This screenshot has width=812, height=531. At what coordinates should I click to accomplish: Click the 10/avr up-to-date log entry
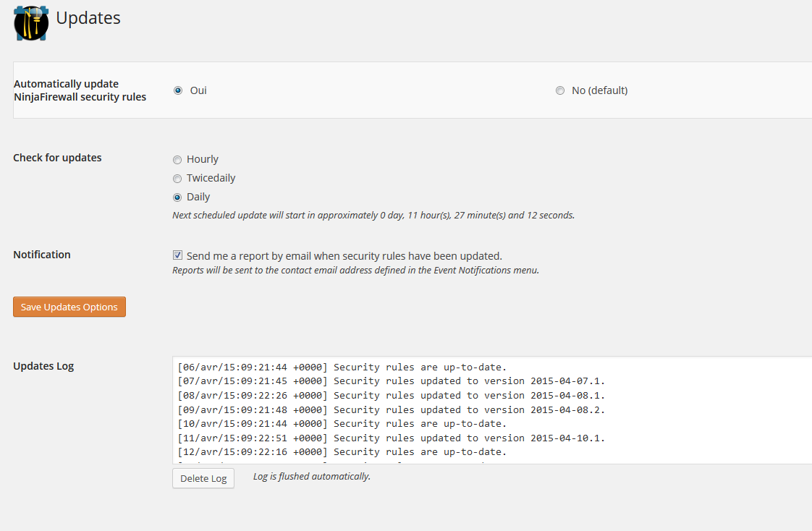(x=342, y=423)
